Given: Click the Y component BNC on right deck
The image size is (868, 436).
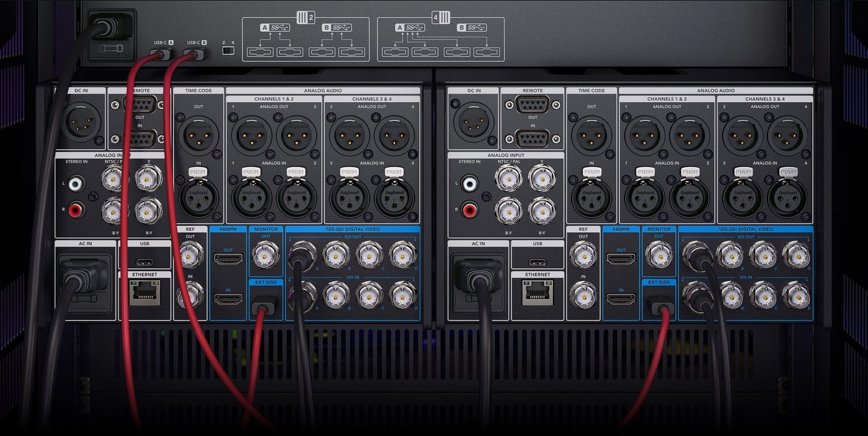Looking at the screenshot, I should [542, 179].
